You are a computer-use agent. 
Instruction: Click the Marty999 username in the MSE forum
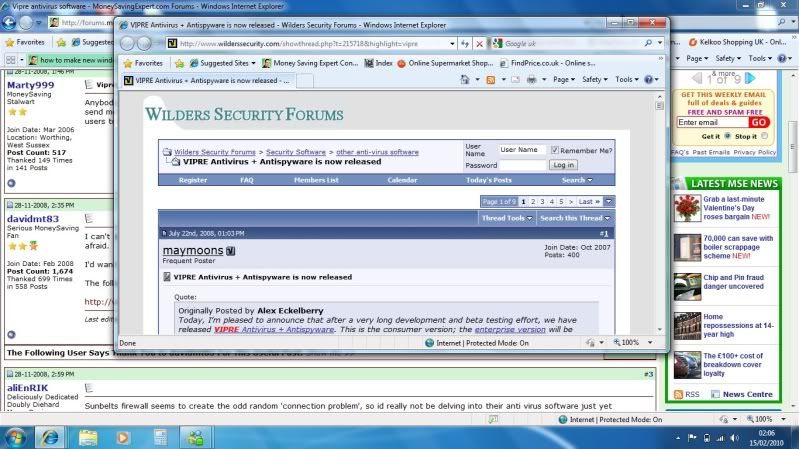click(x=31, y=85)
